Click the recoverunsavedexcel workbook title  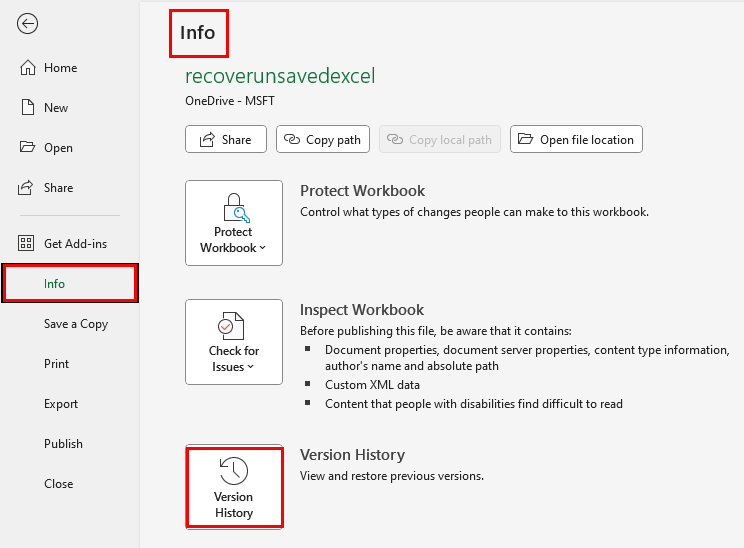[x=280, y=77]
